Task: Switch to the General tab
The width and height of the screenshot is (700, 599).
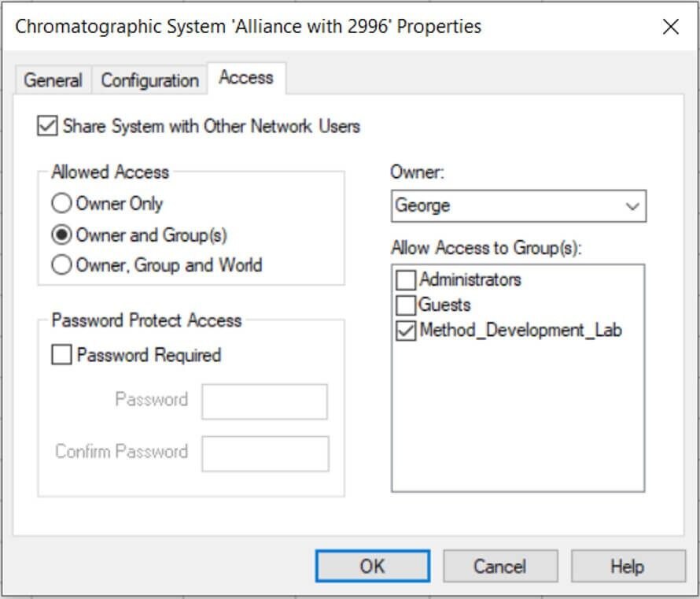Action: click(53, 80)
